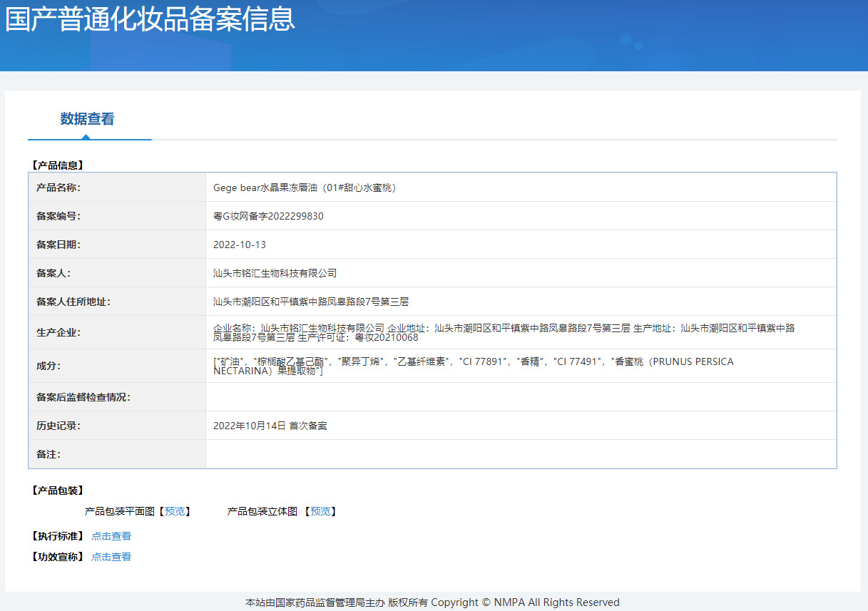This screenshot has width=868, height=611.
Task: Click the 备案日期 label cell
Action: click(117, 245)
